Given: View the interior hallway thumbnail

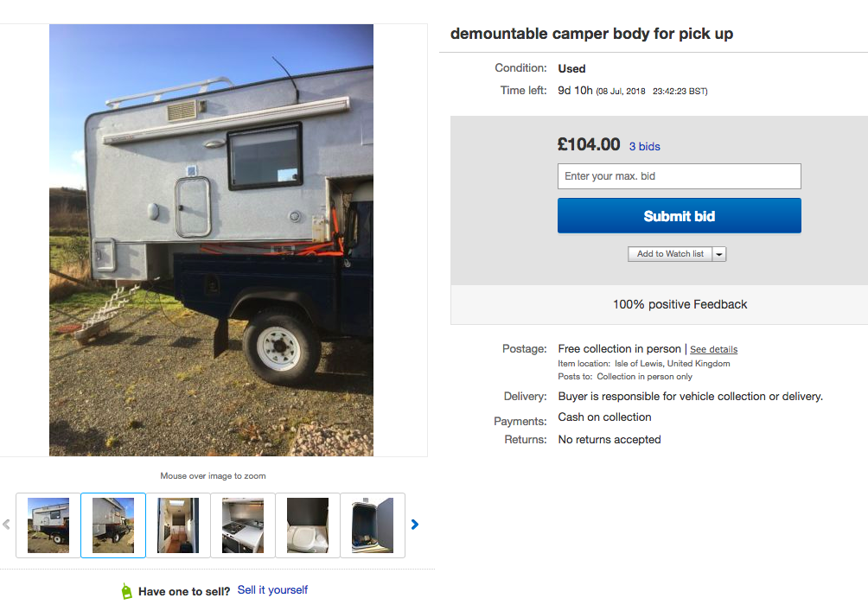Looking at the screenshot, I should point(178,525).
